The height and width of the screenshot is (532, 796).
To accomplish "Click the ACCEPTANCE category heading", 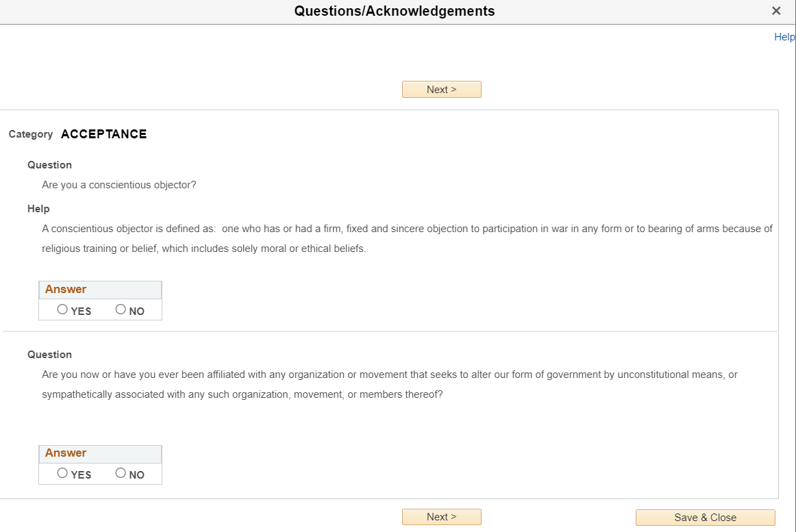I will coord(103,134).
